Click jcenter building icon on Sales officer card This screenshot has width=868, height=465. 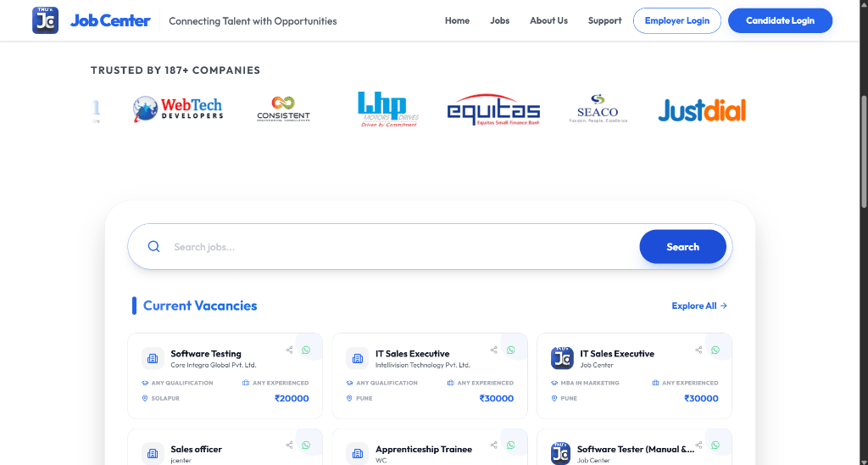coord(153,454)
